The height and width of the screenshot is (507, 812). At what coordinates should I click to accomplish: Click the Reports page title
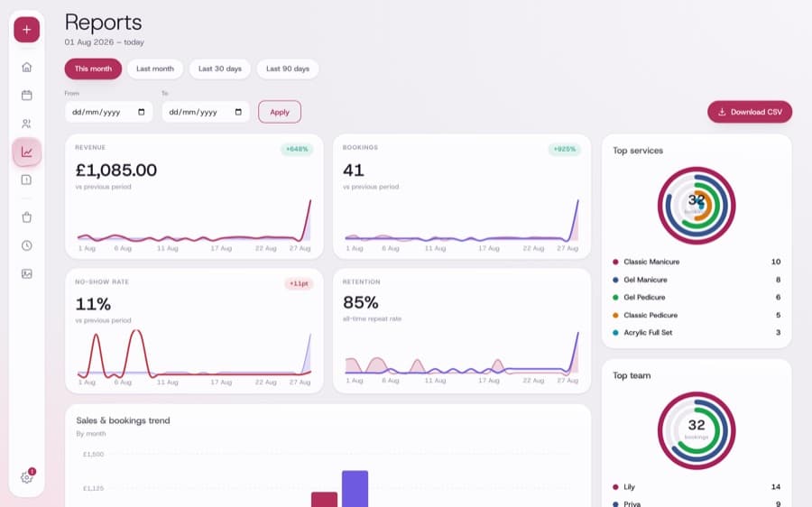(x=103, y=23)
